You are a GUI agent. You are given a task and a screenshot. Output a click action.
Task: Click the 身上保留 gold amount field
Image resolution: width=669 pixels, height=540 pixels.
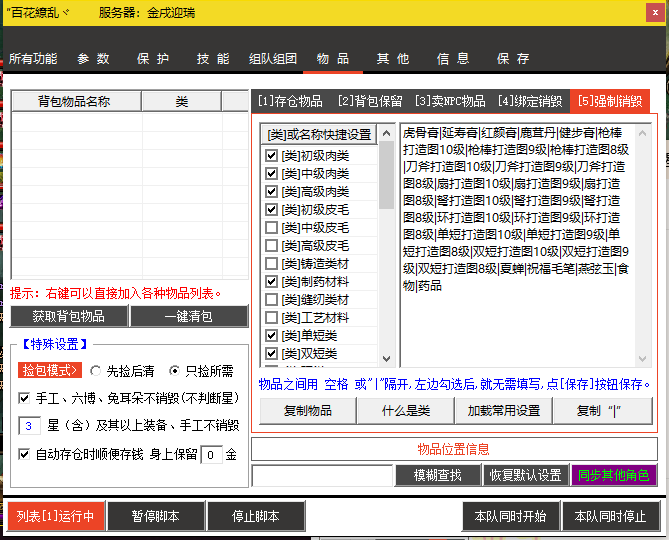211,455
